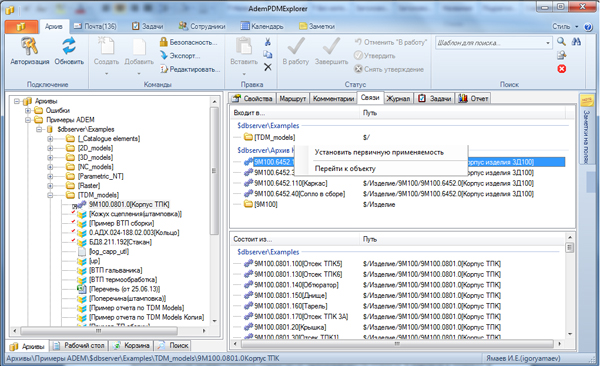Viewport: 600px width, 366px height.
Task: Click the black X delete icon
Action: point(268,67)
